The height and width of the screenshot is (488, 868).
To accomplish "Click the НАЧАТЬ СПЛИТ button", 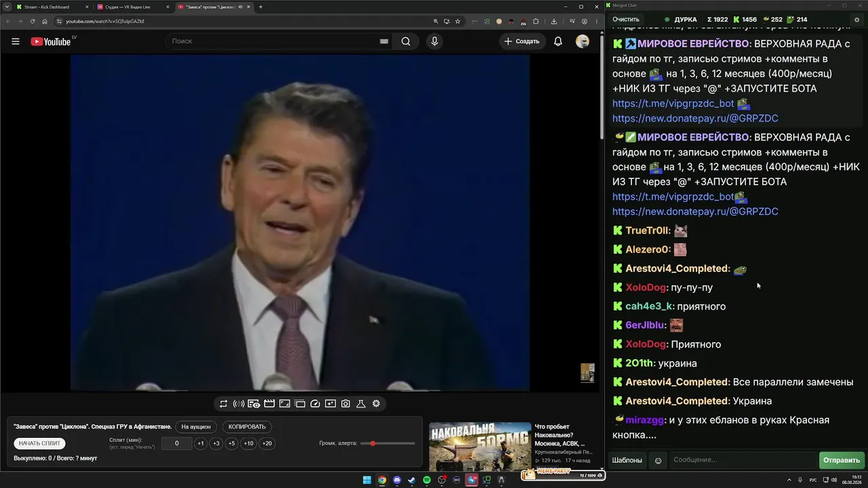I will pyautogui.click(x=40, y=443).
